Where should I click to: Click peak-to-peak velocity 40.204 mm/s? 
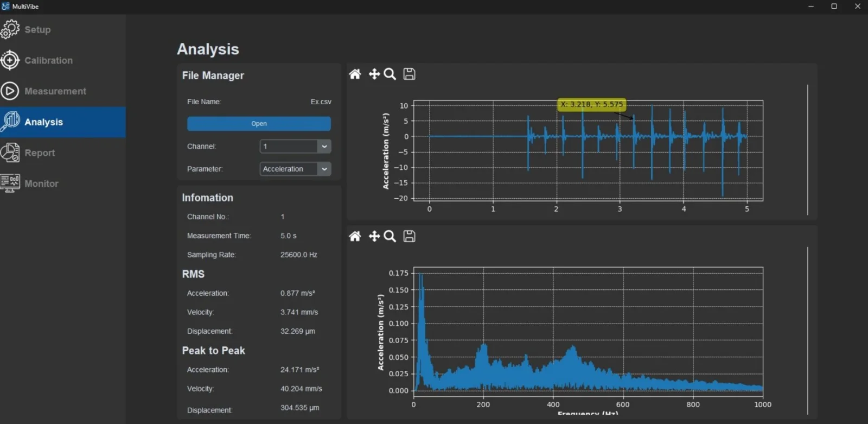(x=301, y=389)
